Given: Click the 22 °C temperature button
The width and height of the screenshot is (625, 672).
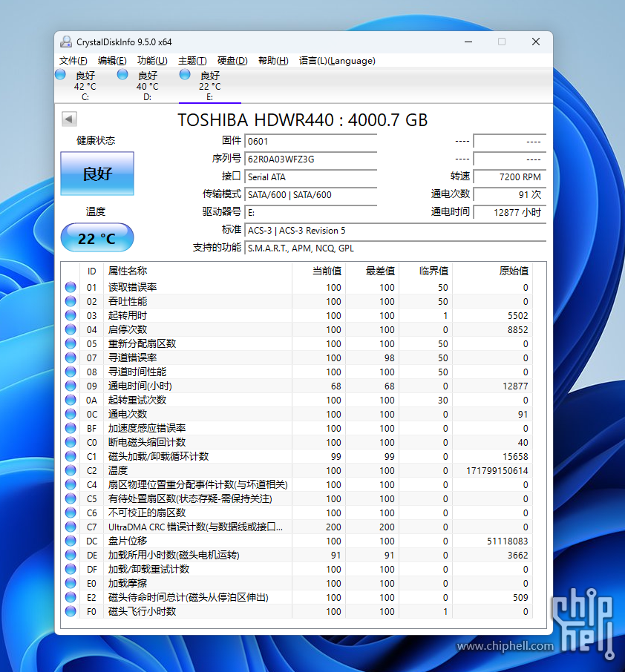Looking at the screenshot, I should [x=97, y=238].
